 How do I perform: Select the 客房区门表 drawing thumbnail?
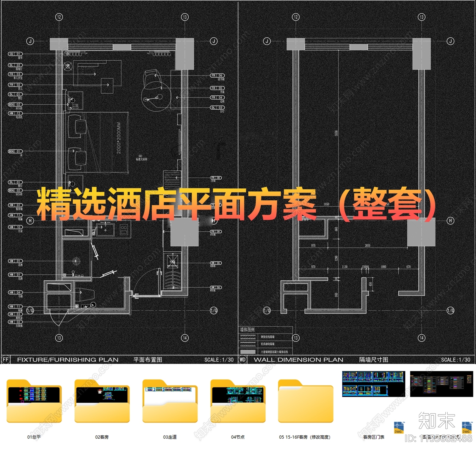374,384
